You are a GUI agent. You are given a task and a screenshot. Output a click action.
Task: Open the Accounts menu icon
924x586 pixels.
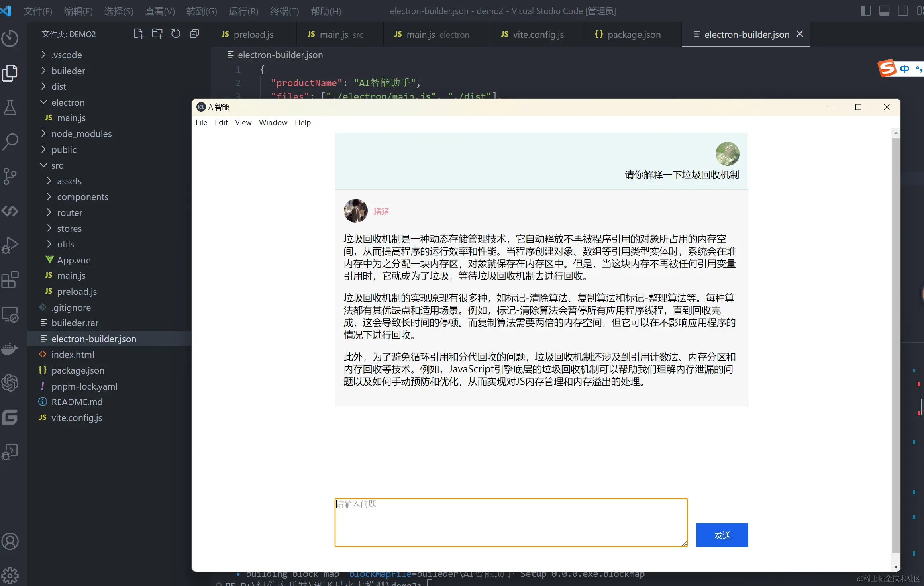click(x=10, y=541)
